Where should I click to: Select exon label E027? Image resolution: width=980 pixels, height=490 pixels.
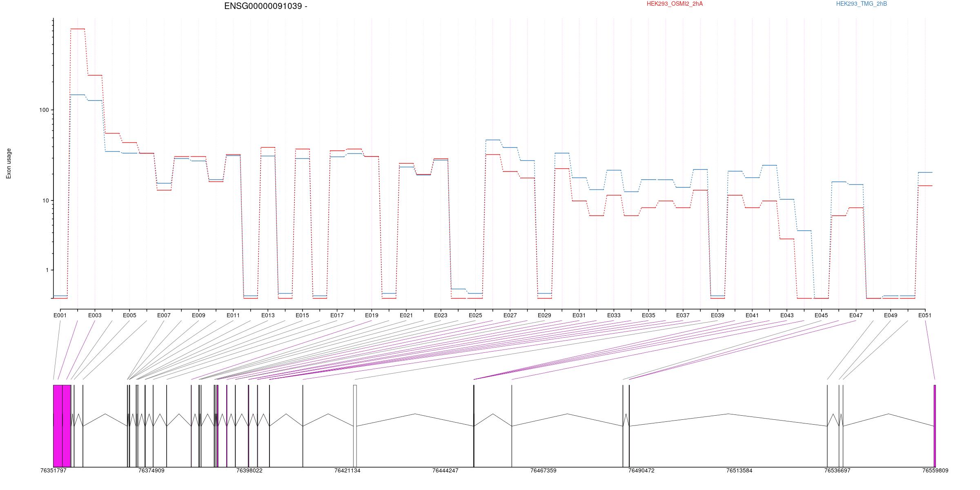coord(510,315)
